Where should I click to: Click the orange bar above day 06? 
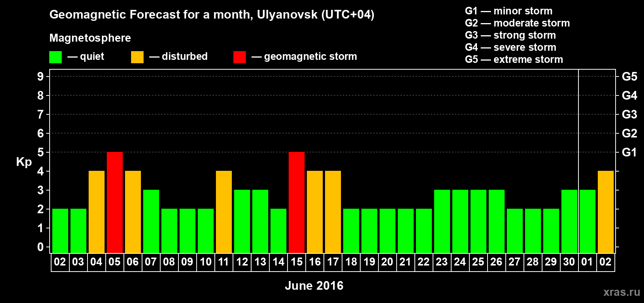pyautogui.click(x=133, y=212)
